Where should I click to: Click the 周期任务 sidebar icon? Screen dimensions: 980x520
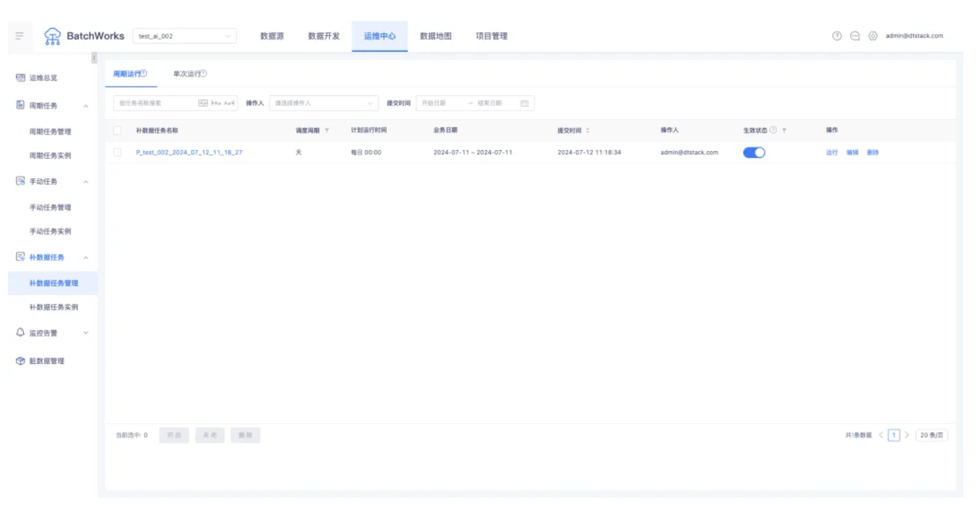pos(20,105)
